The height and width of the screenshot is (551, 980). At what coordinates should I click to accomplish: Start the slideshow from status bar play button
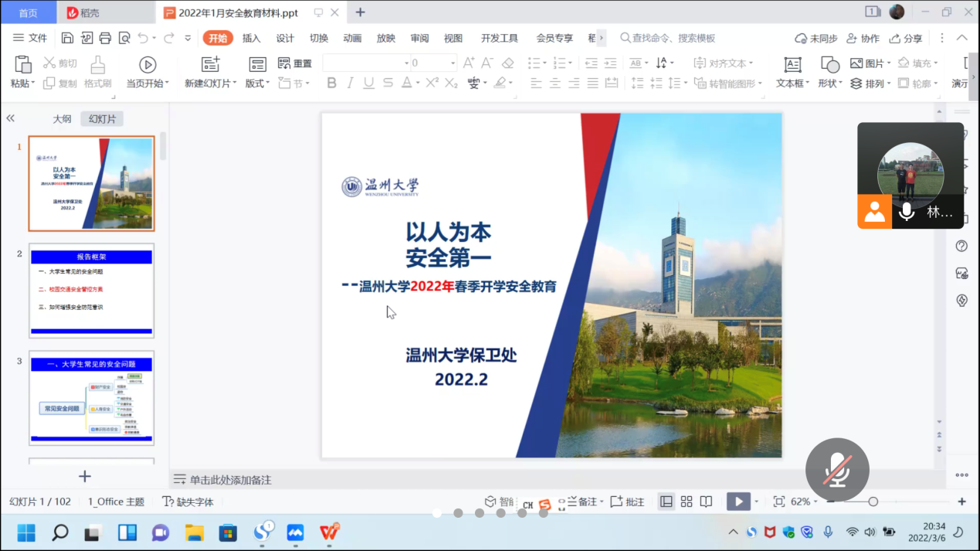click(x=738, y=502)
